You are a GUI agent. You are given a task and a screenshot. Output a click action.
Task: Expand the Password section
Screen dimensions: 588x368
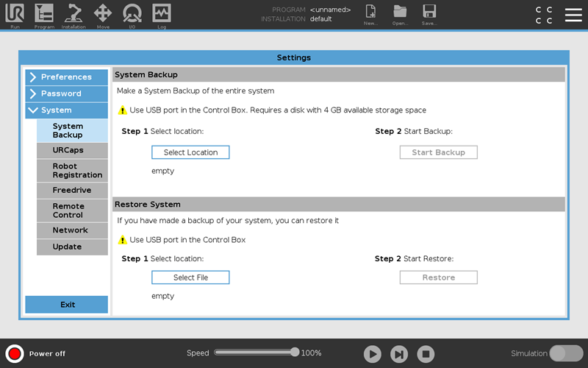pos(66,93)
